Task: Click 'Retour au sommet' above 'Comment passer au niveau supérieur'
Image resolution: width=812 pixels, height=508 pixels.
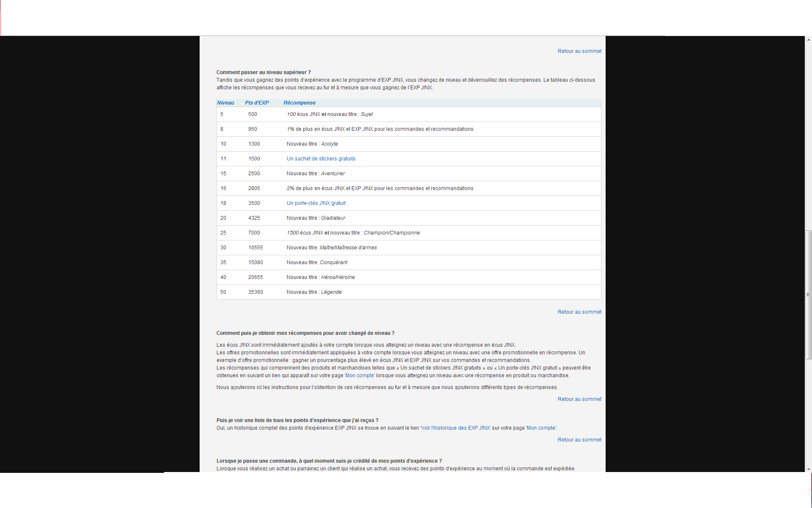Action: [x=579, y=51]
